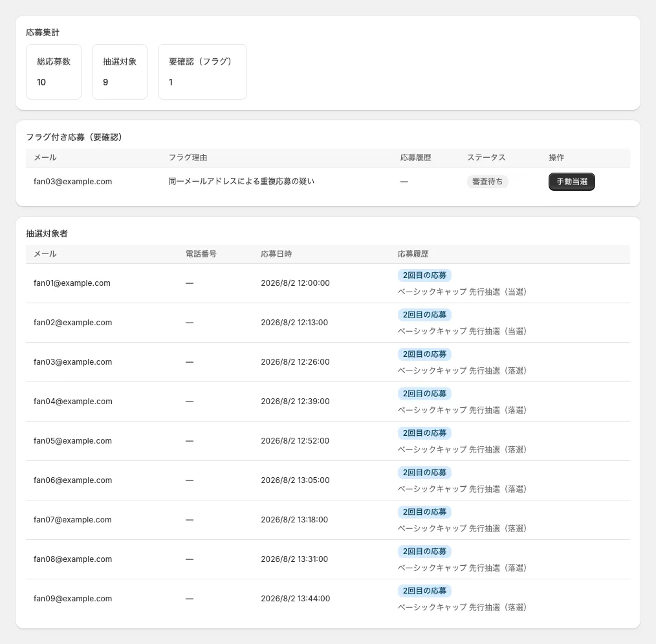Click the ステータス column header
Viewport: 656px width, 644px height.
(486, 158)
